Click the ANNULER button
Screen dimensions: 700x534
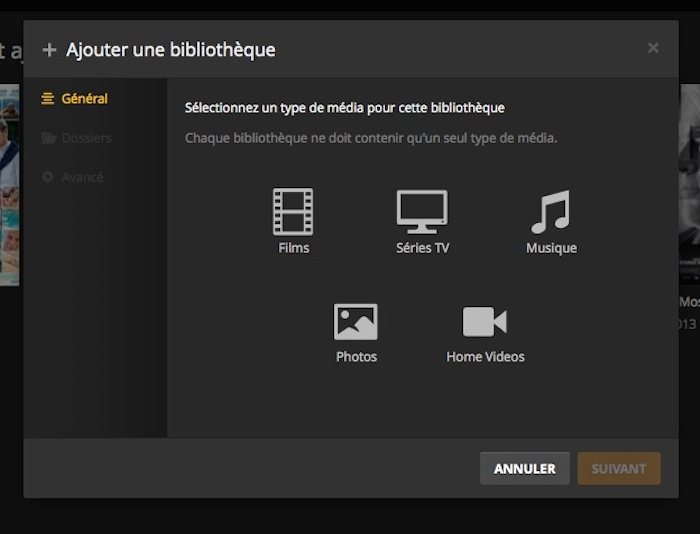[525, 468]
